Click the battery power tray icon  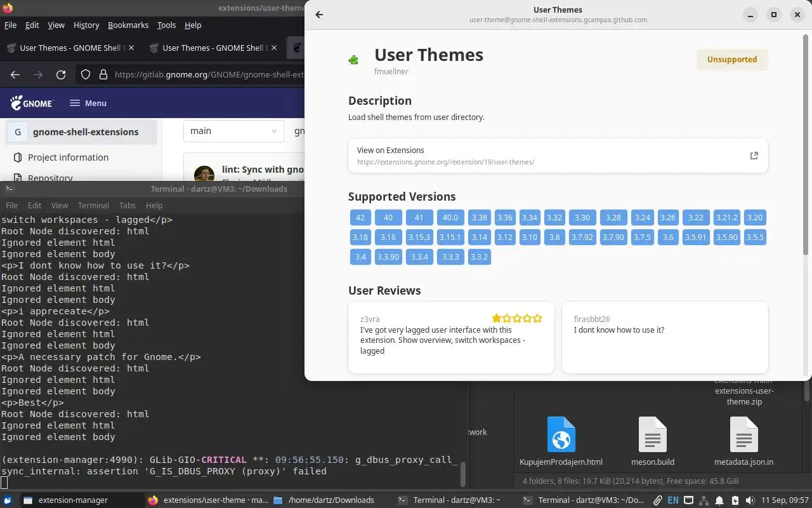coord(735,500)
